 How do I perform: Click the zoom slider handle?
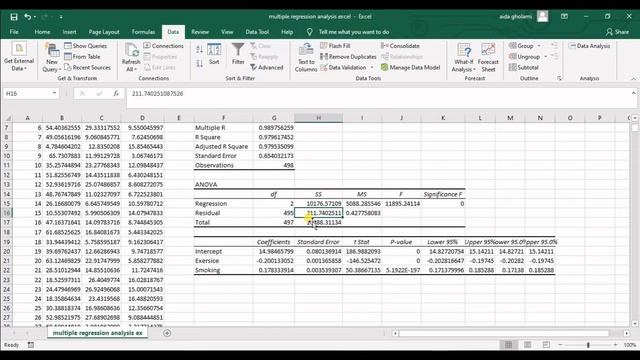click(588, 345)
